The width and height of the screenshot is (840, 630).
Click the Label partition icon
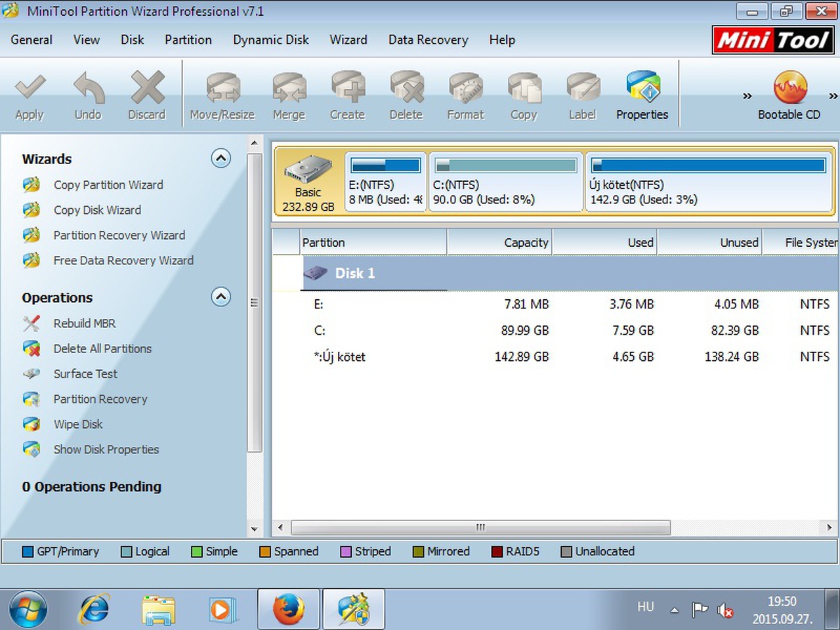point(583,88)
